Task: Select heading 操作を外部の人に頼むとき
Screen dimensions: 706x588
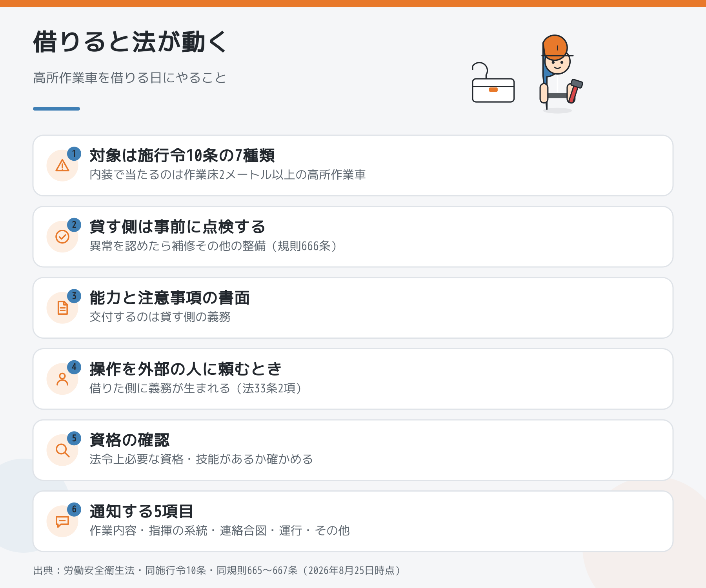Action: point(186,369)
